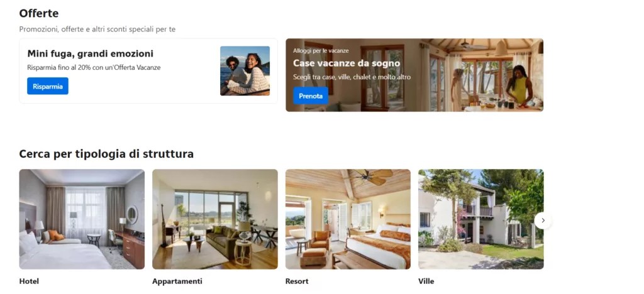The height and width of the screenshot is (294, 644).
Task: Click Cerca per tipologia di struttura heading
Action: click(x=106, y=154)
